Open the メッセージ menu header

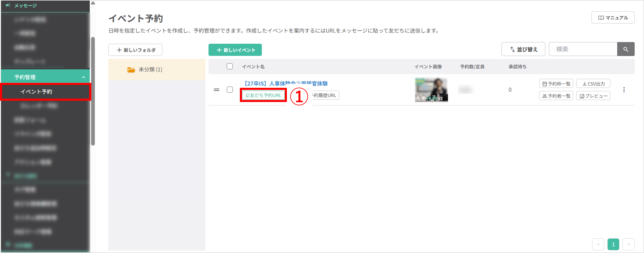[26, 5]
